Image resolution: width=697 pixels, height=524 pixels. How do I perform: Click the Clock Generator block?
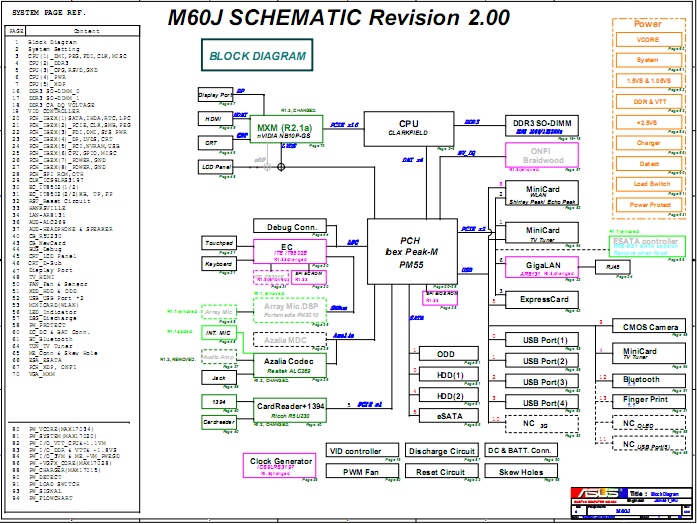[x=280, y=465]
